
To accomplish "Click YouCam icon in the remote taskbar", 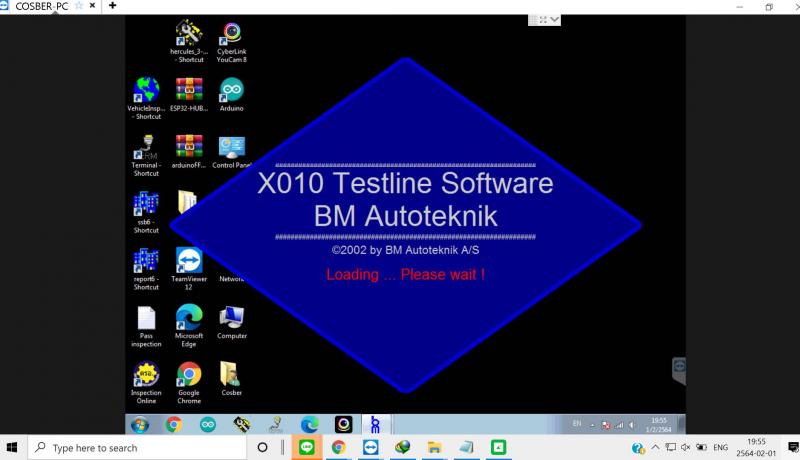I will click(x=343, y=424).
